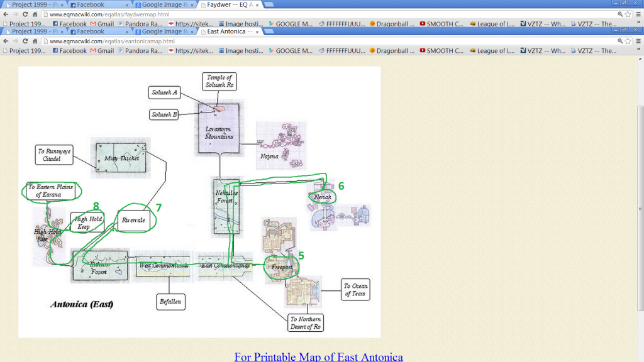Star the faydwermap page

[x=628, y=14]
